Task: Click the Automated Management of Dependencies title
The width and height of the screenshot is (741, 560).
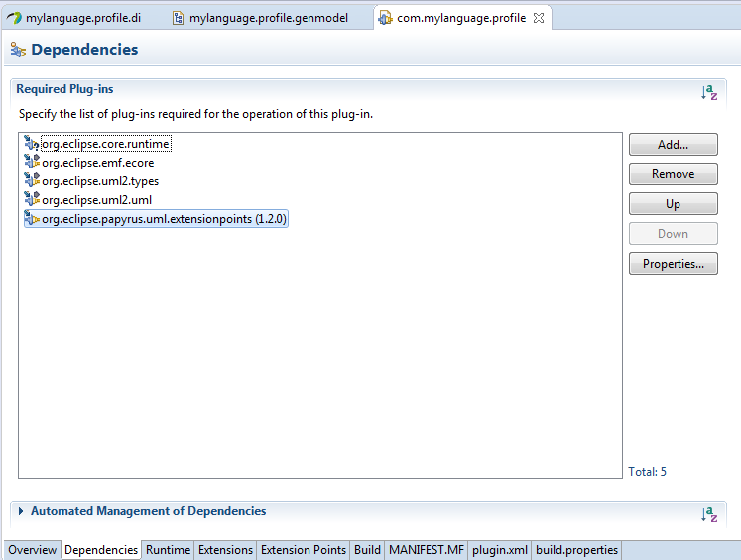Action: (x=149, y=511)
